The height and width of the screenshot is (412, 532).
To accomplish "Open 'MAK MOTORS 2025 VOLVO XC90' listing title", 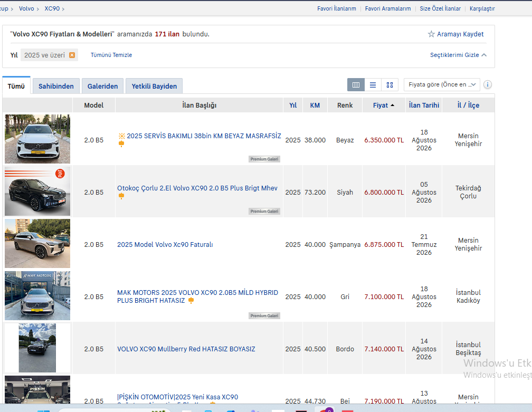I will coord(197,296).
